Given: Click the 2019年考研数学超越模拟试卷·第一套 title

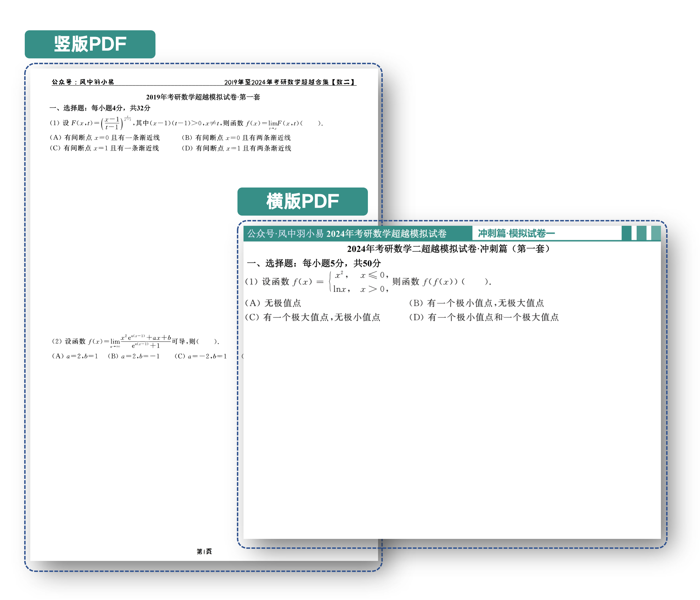Looking at the screenshot, I should pyautogui.click(x=203, y=97).
